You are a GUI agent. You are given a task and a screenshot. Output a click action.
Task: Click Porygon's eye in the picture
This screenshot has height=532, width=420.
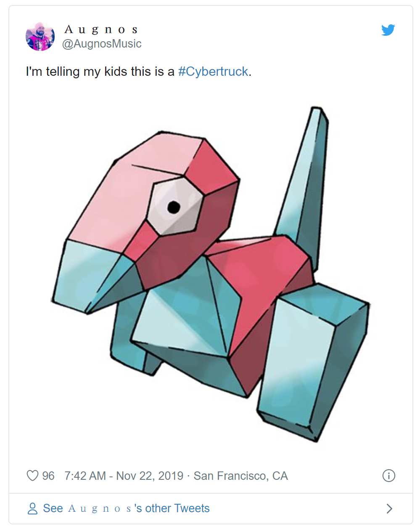174,206
